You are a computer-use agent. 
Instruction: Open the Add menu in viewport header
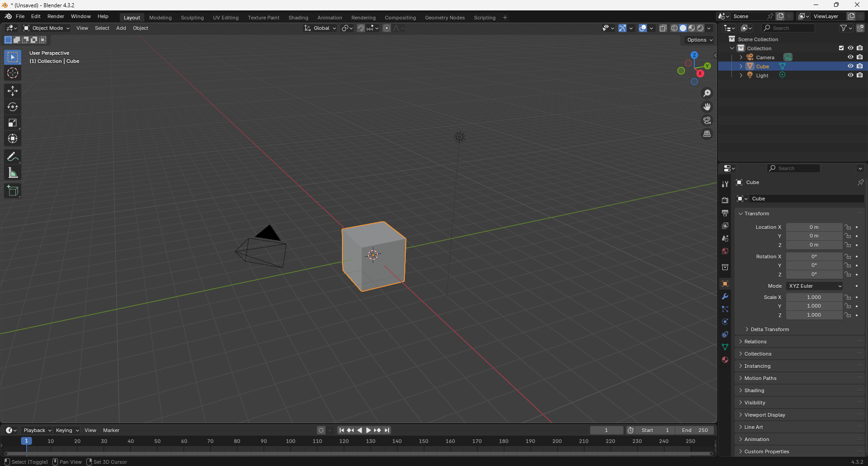121,28
